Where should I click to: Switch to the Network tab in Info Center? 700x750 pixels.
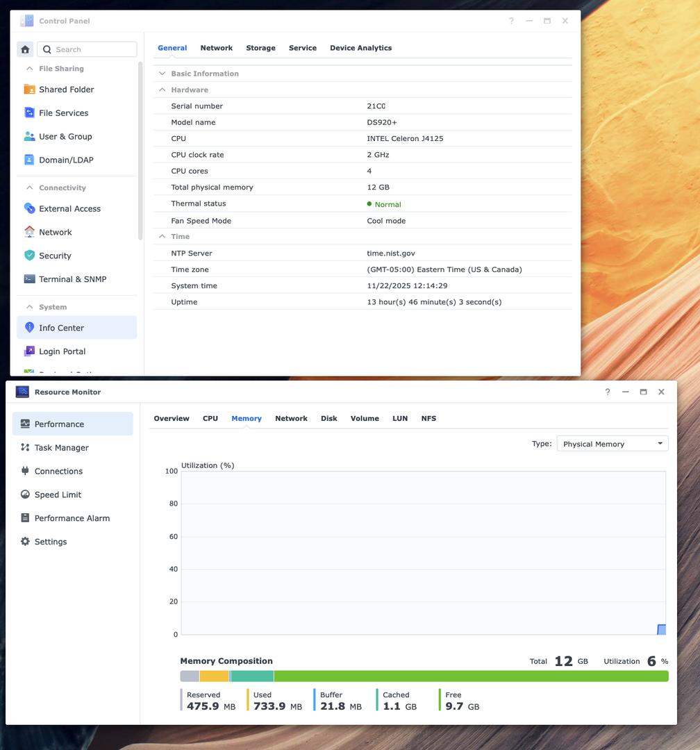[x=216, y=48]
